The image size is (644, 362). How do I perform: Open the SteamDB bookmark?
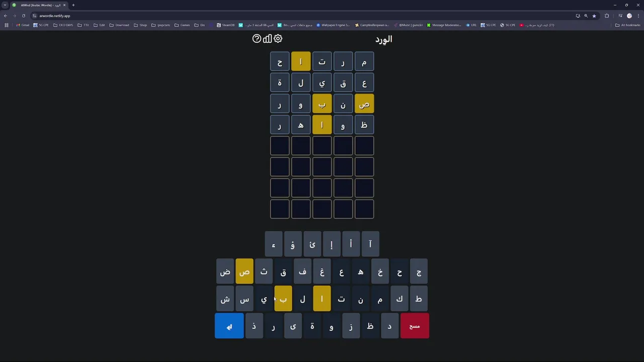click(225, 25)
